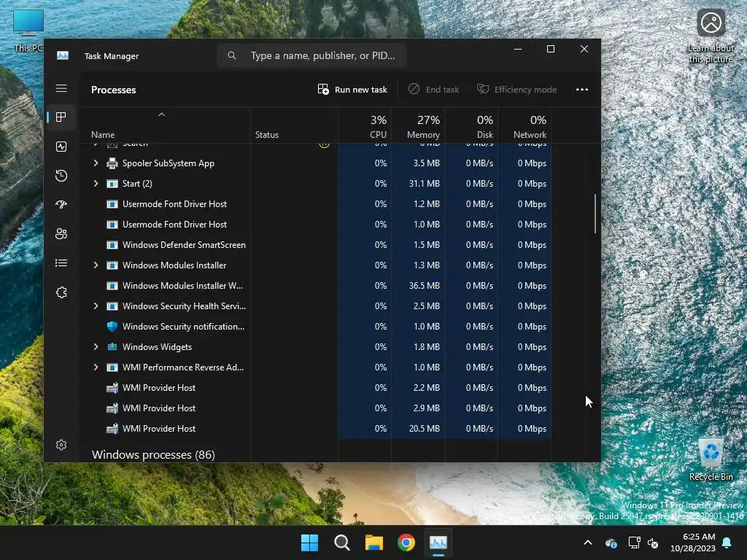Sort processes by the Name column

coord(166,126)
